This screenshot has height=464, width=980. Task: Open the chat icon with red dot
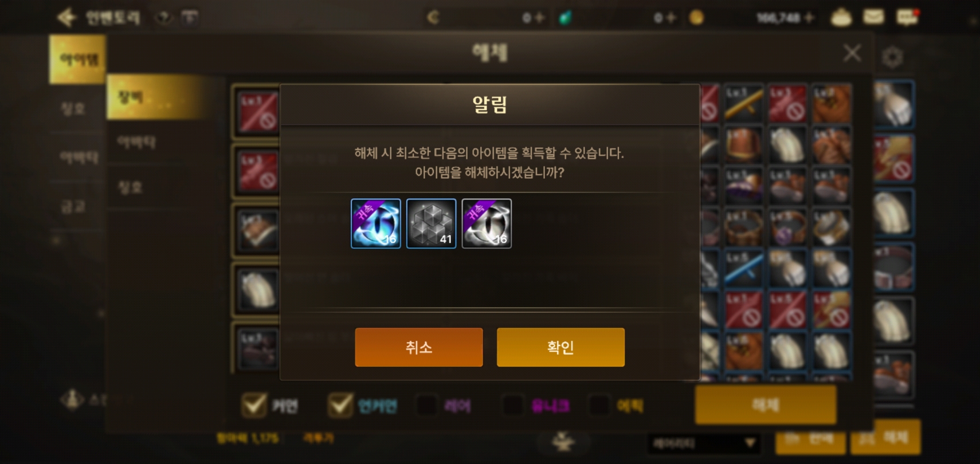907,17
